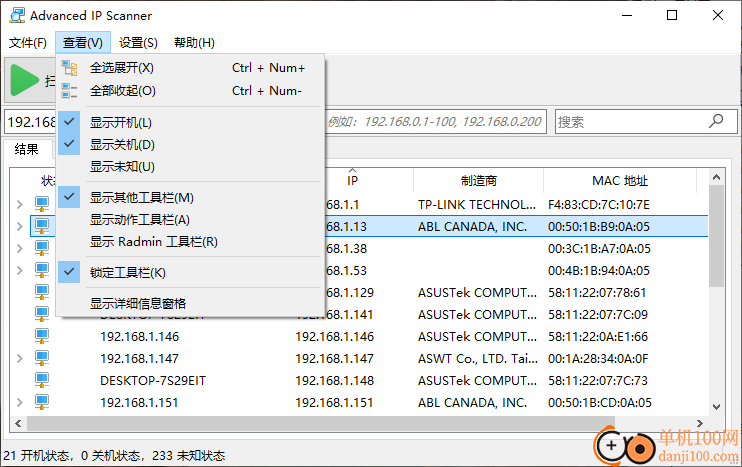
Task: Sort by the MAC 地址 column header
Action: 620,180
